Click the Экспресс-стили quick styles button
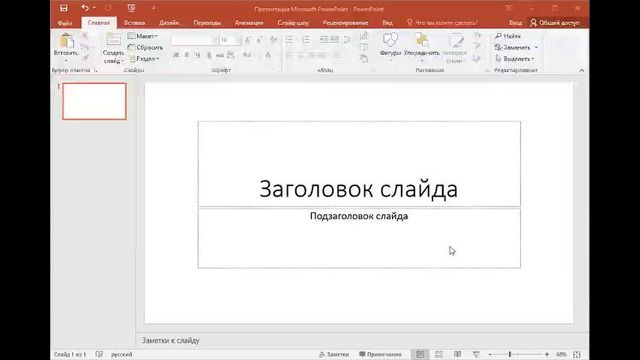Image resolution: width=640 pixels, height=360 pixels. (455, 48)
